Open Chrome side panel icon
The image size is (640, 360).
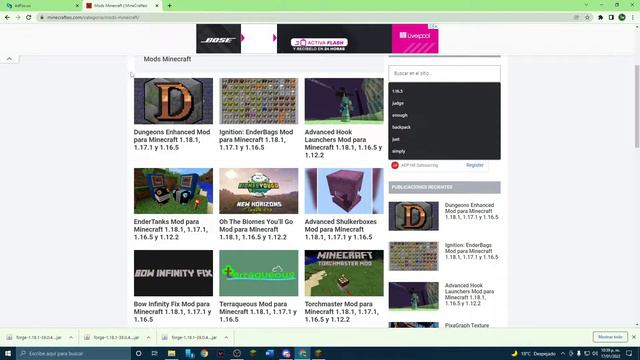(611, 18)
